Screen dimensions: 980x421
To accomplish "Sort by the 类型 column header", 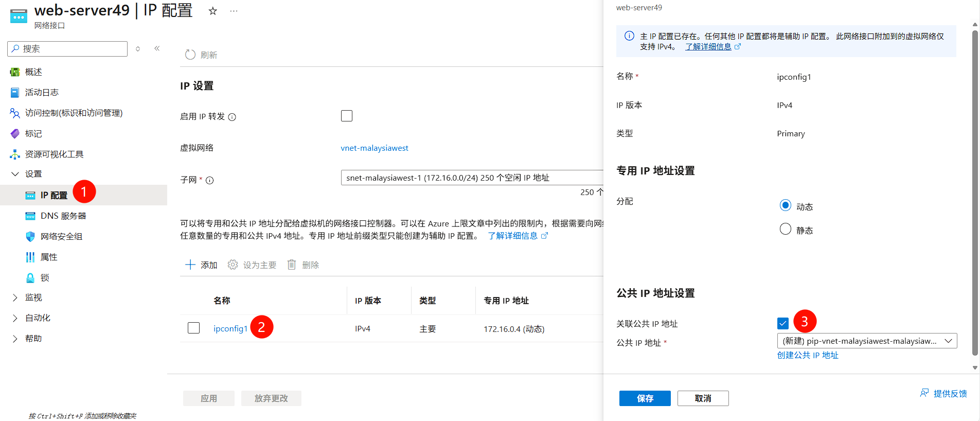I will (427, 301).
